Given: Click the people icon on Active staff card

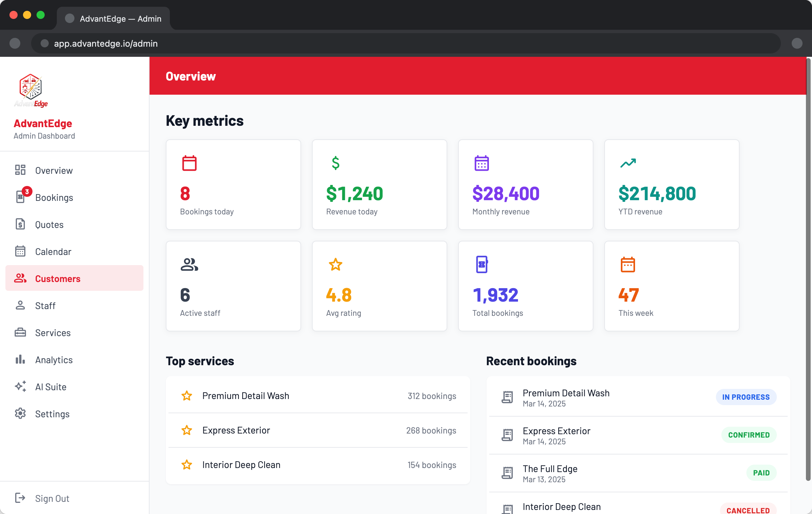Looking at the screenshot, I should point(189,264).
